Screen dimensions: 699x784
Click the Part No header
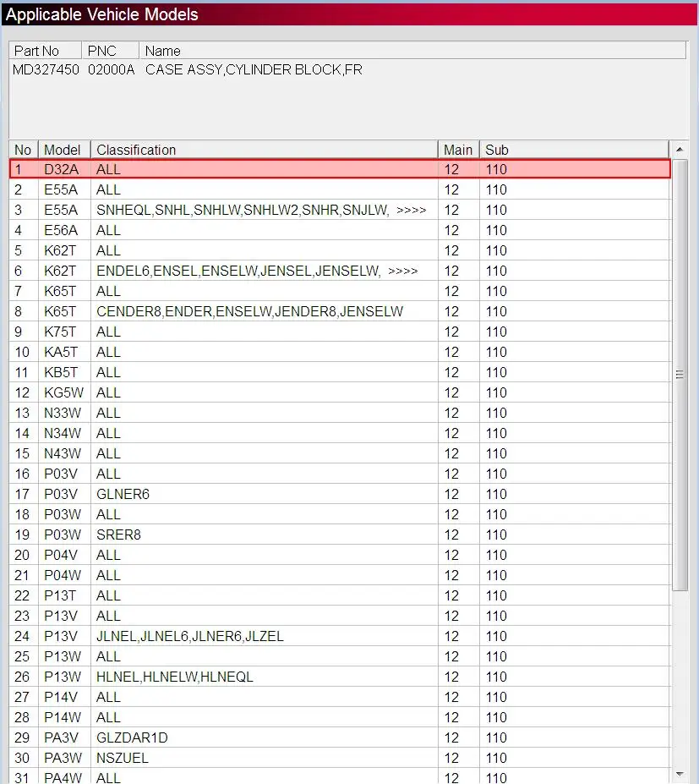point(46,51)
